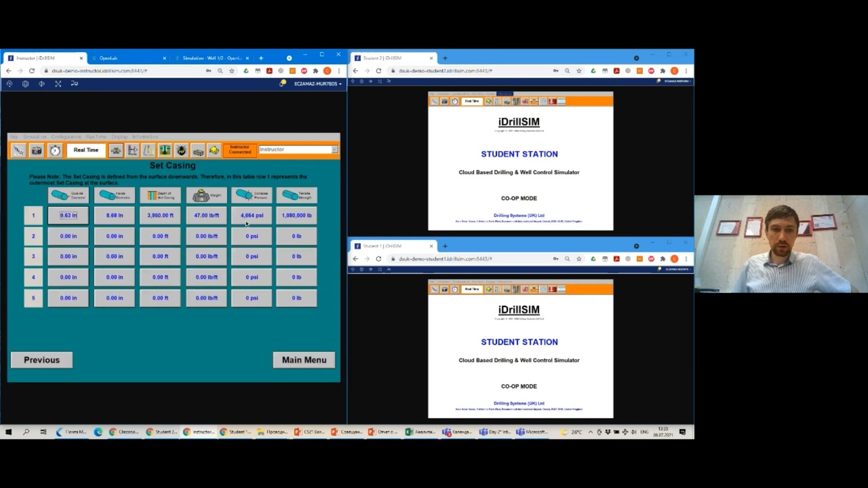Open the stopwatch timer icon in Instructor toolbar
The height and width of the screenshot is (488, 868).
(55, 150)
